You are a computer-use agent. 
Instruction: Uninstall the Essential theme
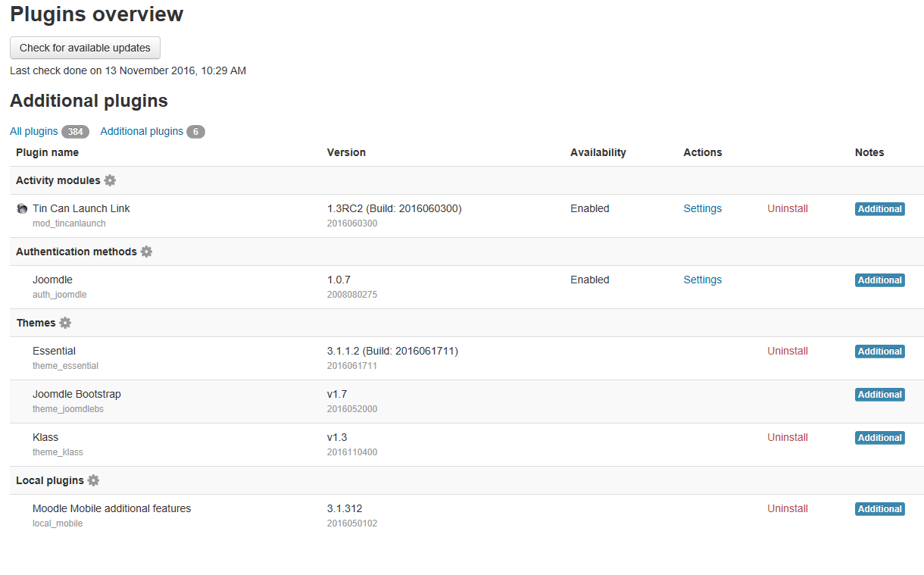coord(787,352)
